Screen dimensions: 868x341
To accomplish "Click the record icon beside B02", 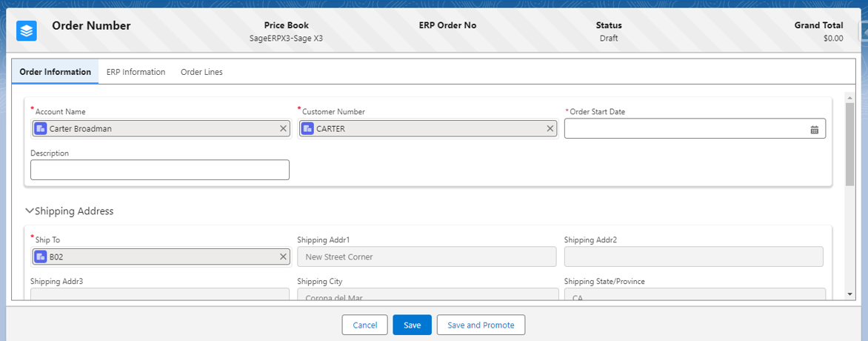I will 41,256.
